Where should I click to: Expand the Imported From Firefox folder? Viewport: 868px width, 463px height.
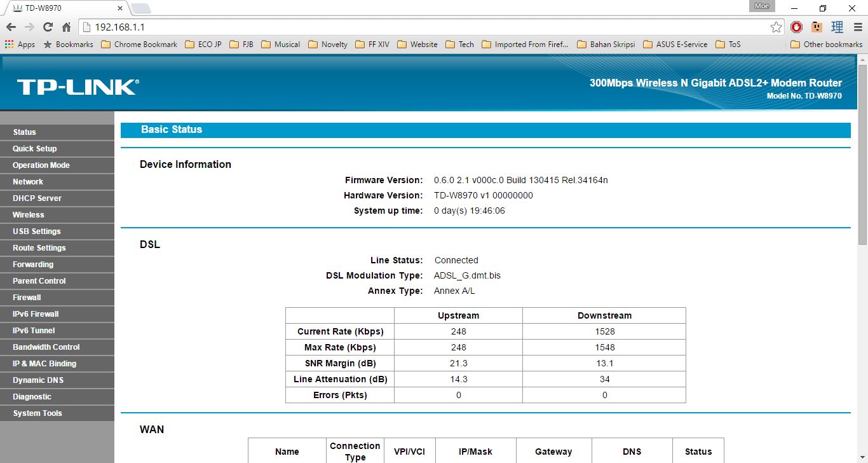pos(531,44)
